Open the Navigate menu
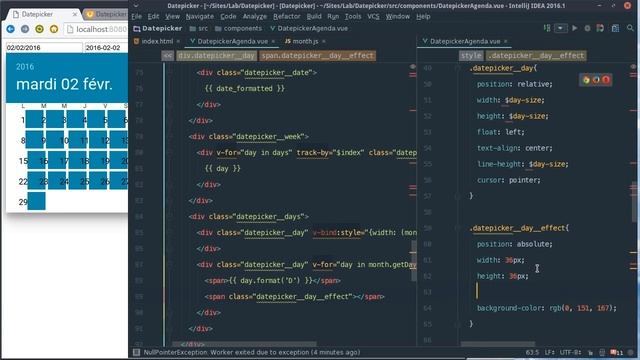640x360 pixels. 200,17
